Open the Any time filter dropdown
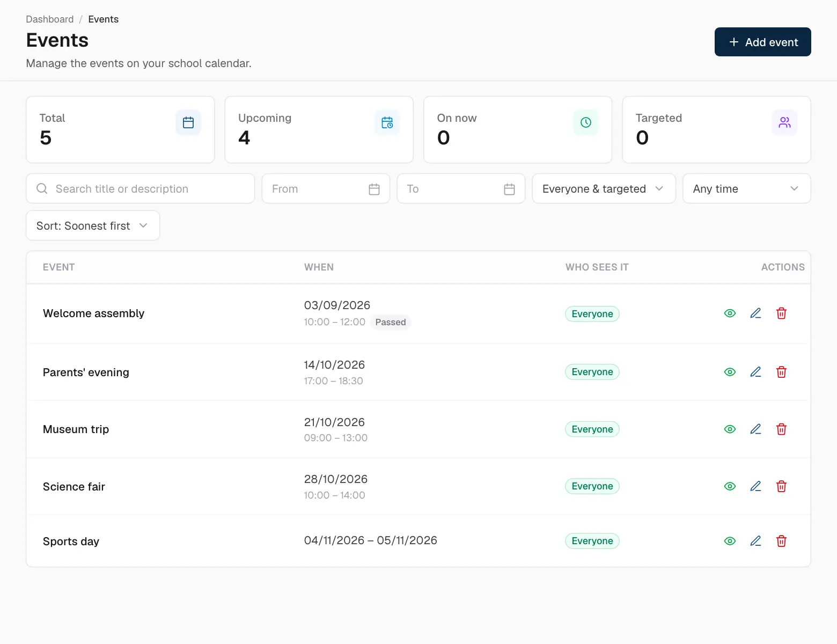837x644 pixels. 746,188
